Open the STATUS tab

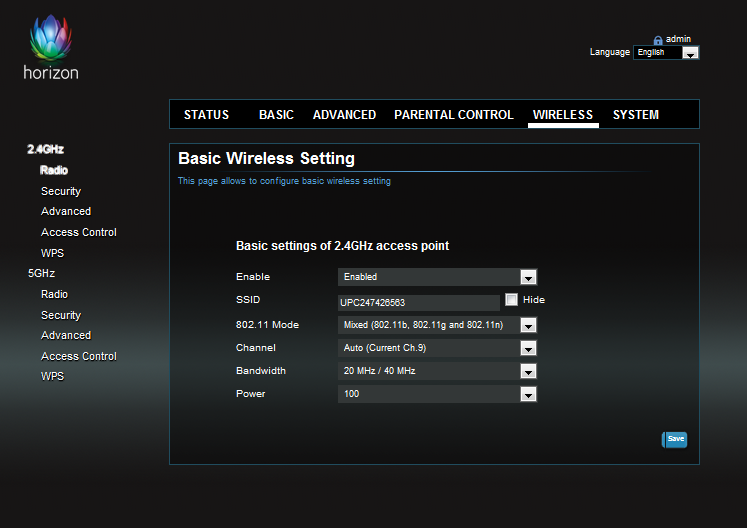pyautogui.click(x=206, y=115)
